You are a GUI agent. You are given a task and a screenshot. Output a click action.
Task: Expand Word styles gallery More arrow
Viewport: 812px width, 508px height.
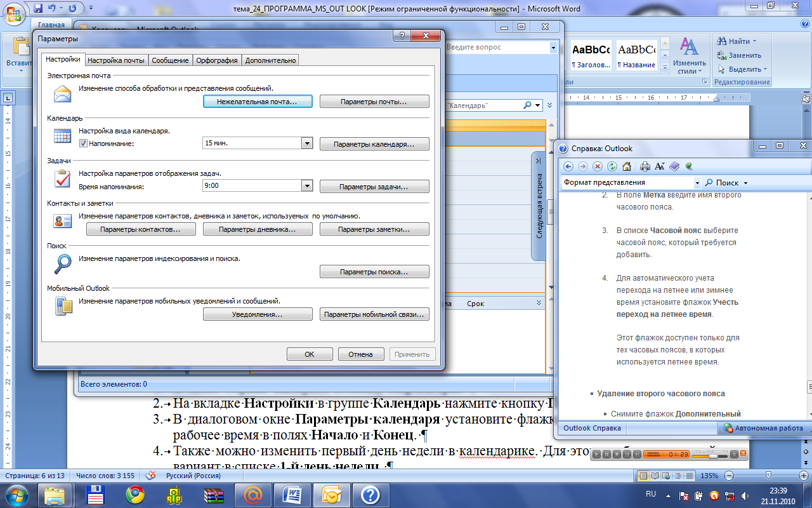click(x=665, y=68)
